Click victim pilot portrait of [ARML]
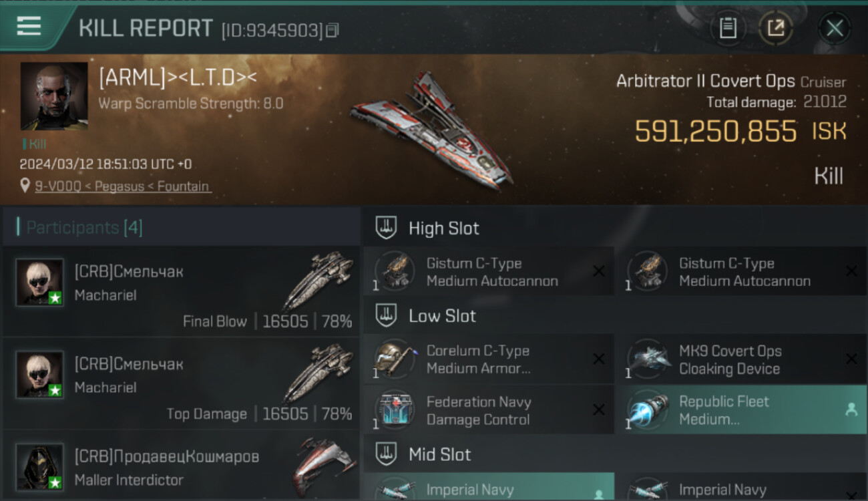The height and width of the screenshot is (501, 868). click(x=54, y=96)
